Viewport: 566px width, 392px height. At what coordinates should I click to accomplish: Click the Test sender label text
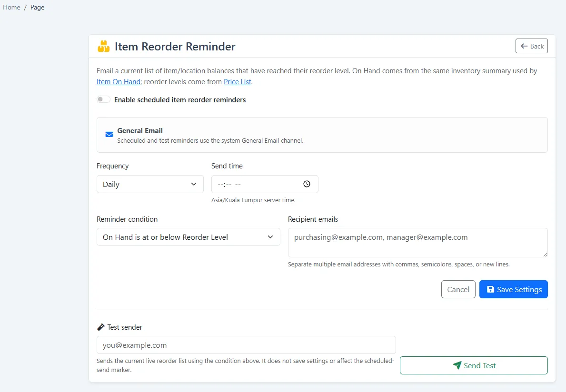(125, 327)
